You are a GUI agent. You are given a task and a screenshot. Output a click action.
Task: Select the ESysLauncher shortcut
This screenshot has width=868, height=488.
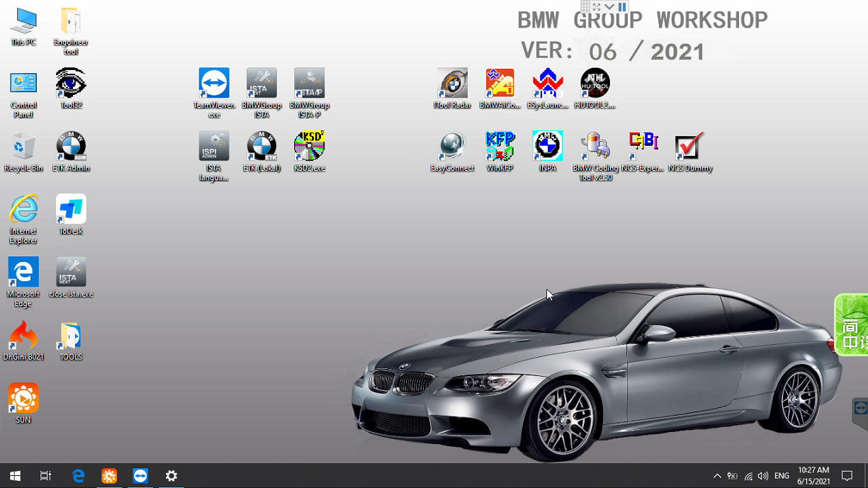click(547, 89)
